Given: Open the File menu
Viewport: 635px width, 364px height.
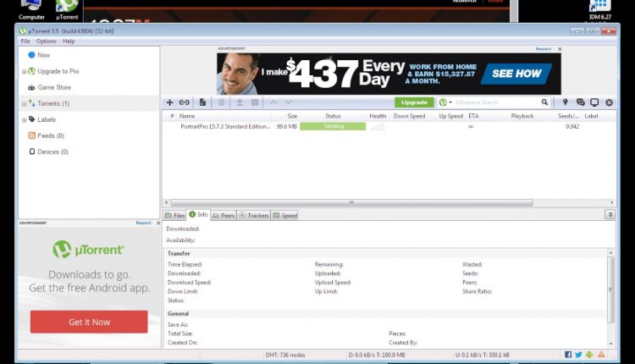Looking at the screenshot, I should click(x=25, y=41).
